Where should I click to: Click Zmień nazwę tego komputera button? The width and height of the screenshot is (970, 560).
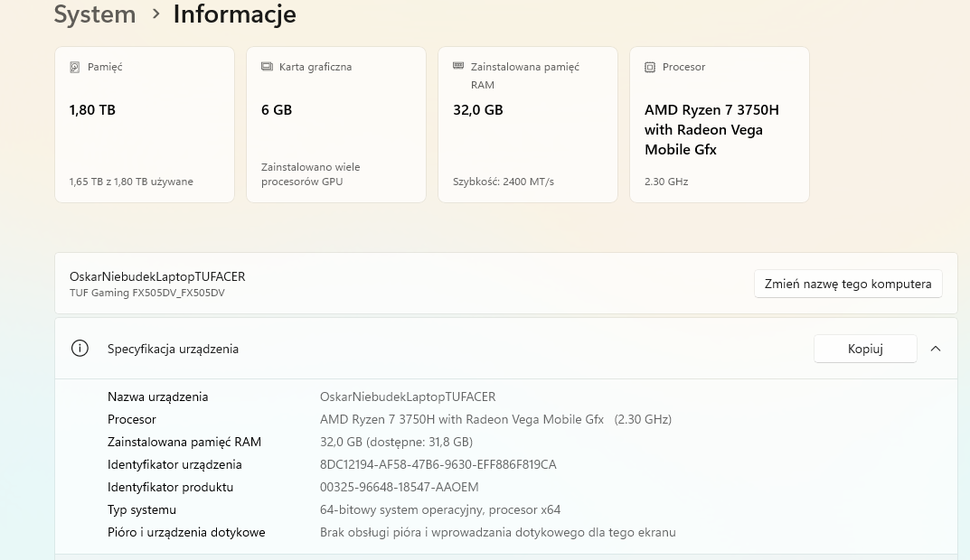[848, 284]
